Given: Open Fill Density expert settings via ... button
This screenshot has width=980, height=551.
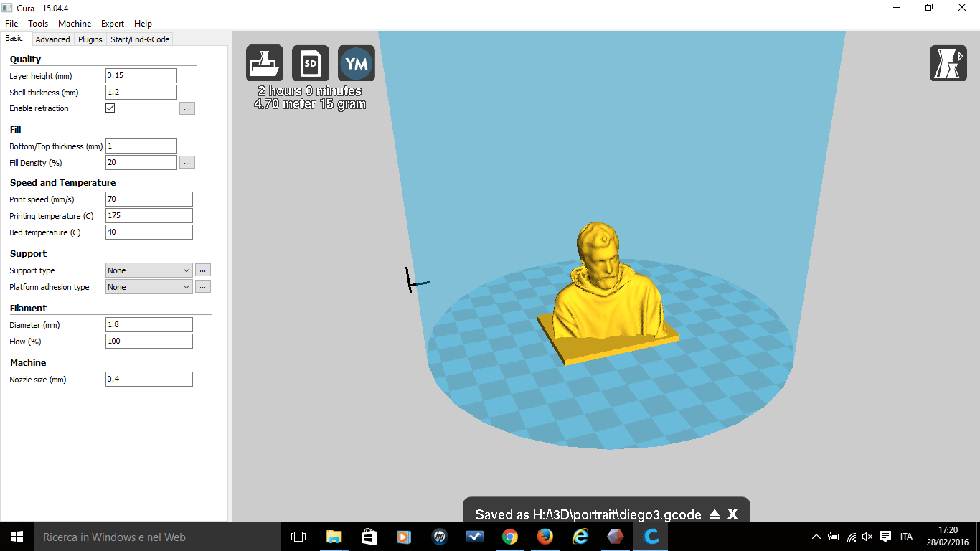Looking at the screenshot, I should click(x=187, y=162).
